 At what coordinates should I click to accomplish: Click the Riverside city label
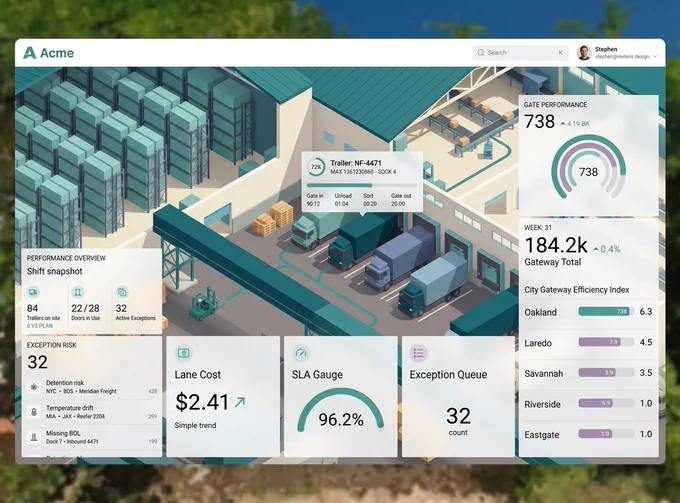click(543, 404)
